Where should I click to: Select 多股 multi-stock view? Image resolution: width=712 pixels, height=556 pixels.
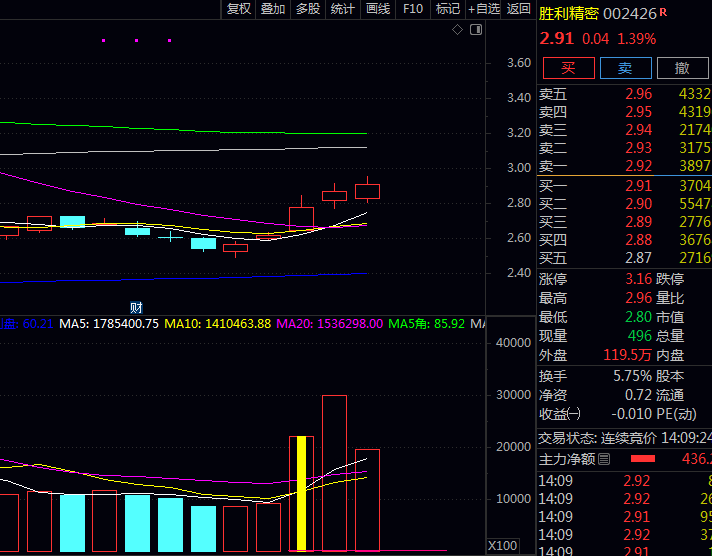pyautogui.click(x=307, y=9)
